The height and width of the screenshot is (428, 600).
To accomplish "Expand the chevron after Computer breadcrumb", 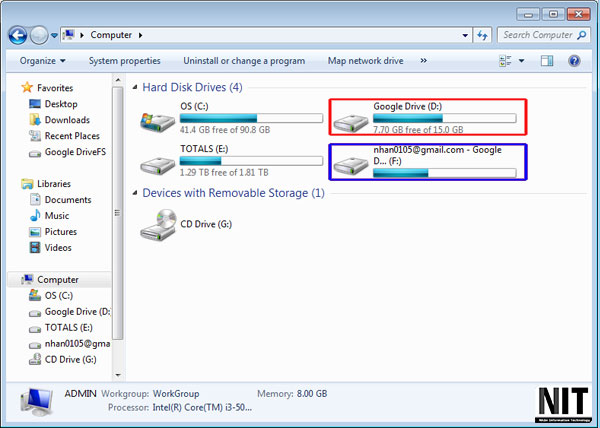I will coord(140,35).
